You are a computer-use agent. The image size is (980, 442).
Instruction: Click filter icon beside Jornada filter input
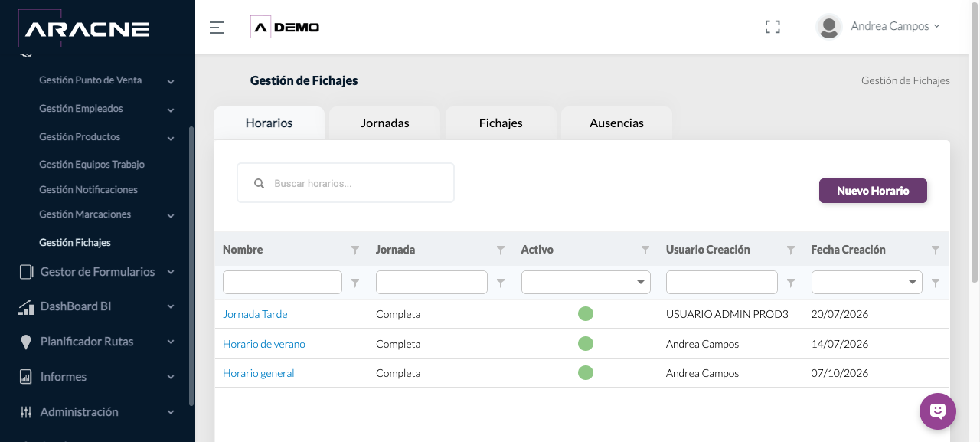[501, 283]
